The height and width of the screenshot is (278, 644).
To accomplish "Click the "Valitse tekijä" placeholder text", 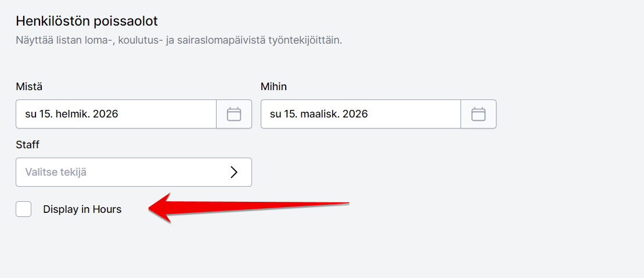I will [60, 172].
